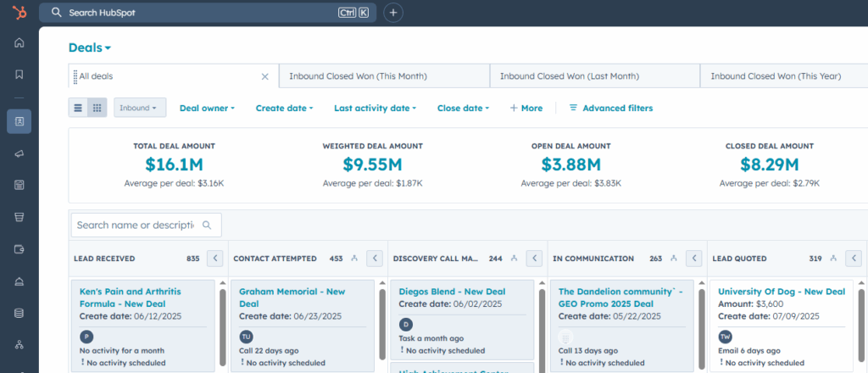Open the Close date filter dropdown
Screen dimensions: 868x373
pyautogui.click(x=464, y=109)
